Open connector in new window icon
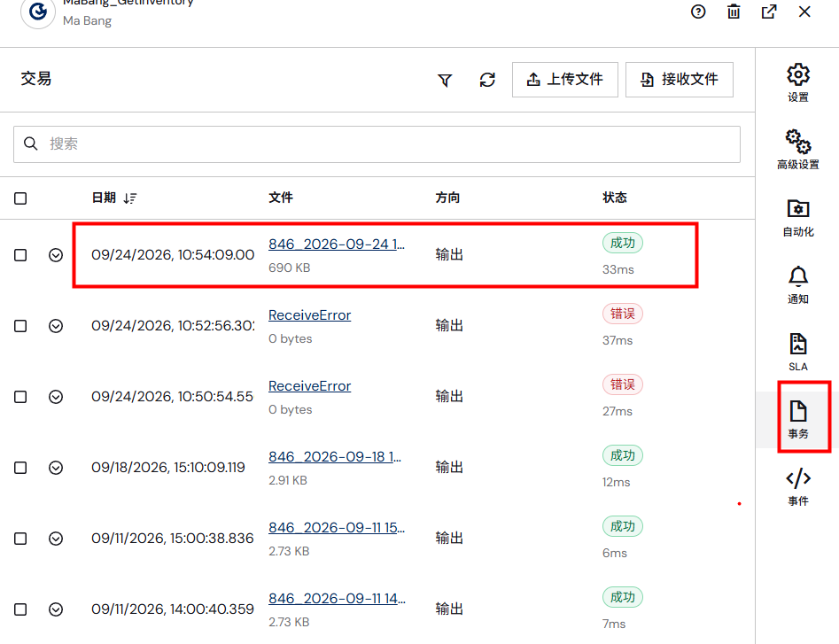839x644 pixels. 769,12
